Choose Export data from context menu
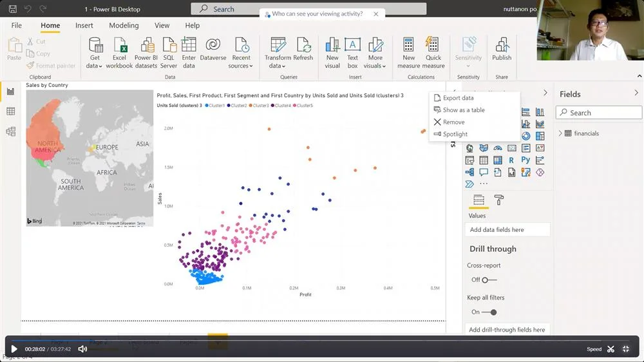Image resolution: width=644 pixels, height=362 pixels. [475, 98]
